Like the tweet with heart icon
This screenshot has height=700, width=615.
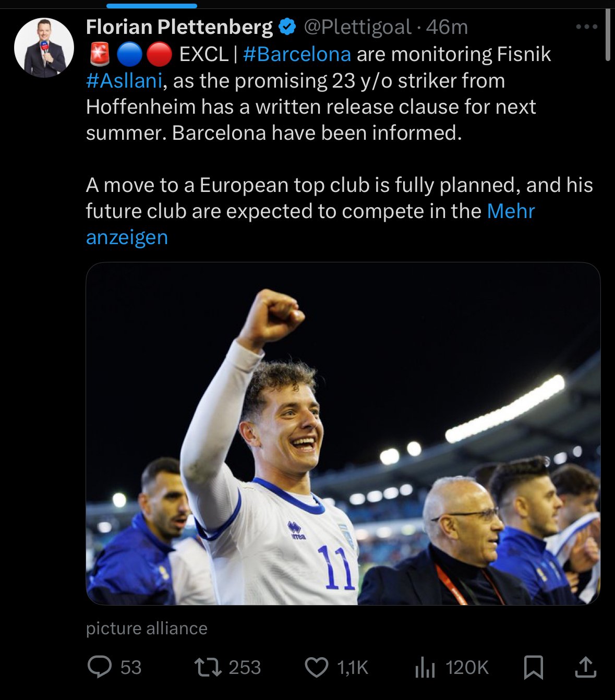click(316, 667)
